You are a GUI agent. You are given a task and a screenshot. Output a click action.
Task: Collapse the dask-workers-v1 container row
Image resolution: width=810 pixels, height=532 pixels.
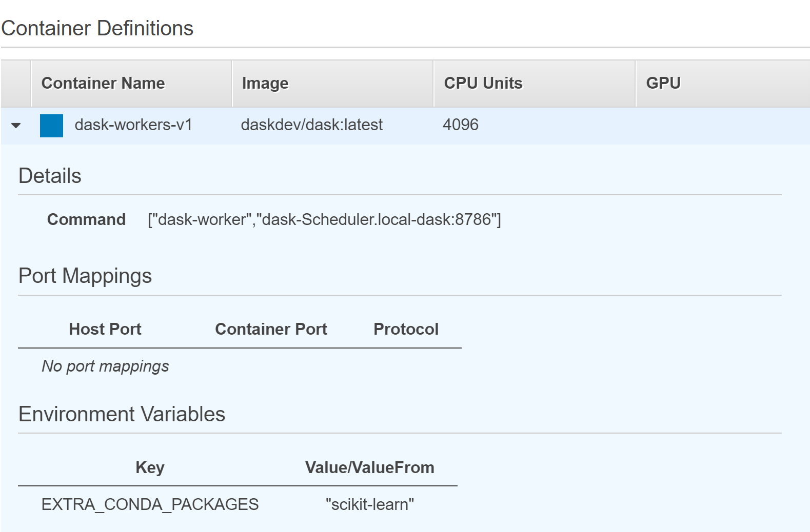16,125
